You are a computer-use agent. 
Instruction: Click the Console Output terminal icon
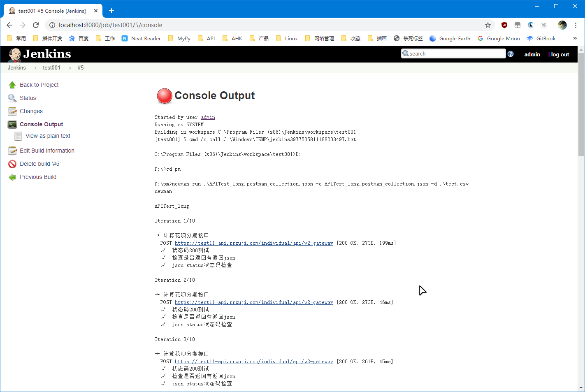pyautogui.click(x=12, y=124)
